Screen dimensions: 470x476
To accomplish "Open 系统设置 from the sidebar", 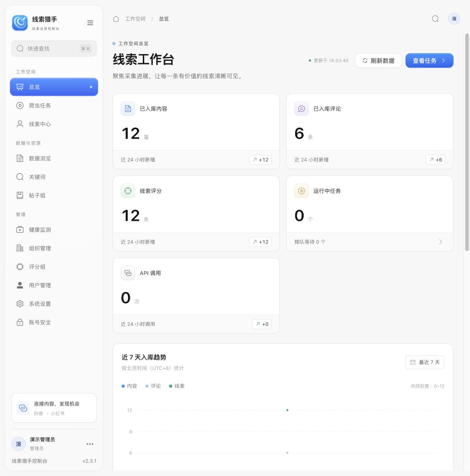I will click(54, 303).
